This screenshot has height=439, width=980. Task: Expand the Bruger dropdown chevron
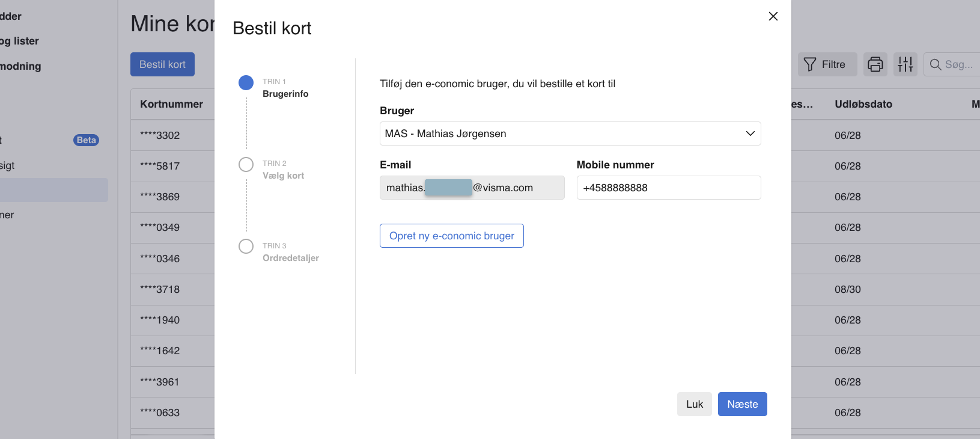point(750,134)
